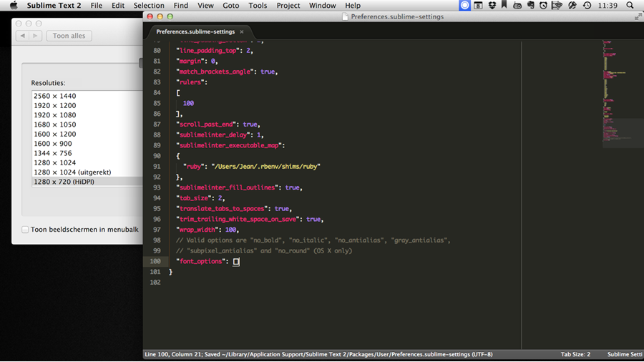Click the "rulers" key in the editor
Image resolution: width=644 pixels, height=362 pixels.
[x=190, y=82]
